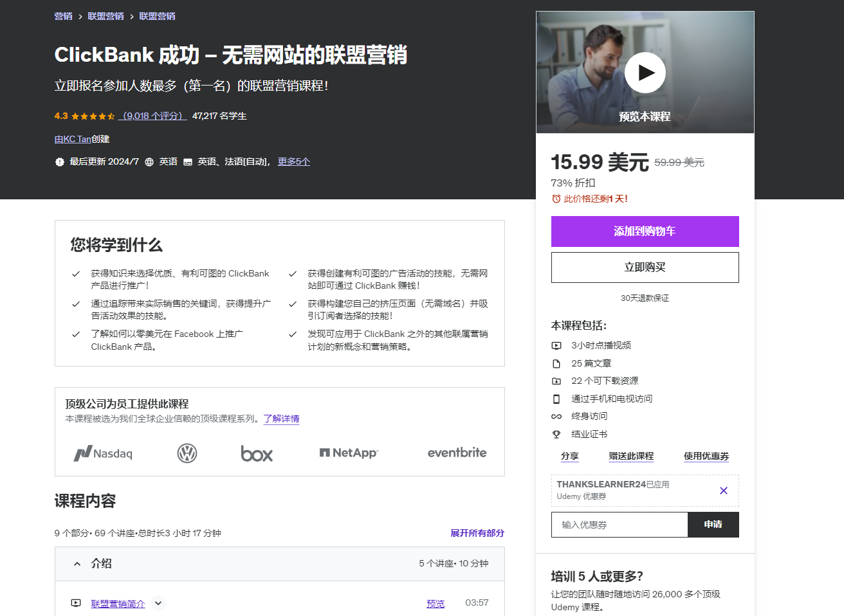Image resolution: width=844 pixels, height=616 pixels.
Task: Click the eventbrite logo
Action: click(457, 453)
